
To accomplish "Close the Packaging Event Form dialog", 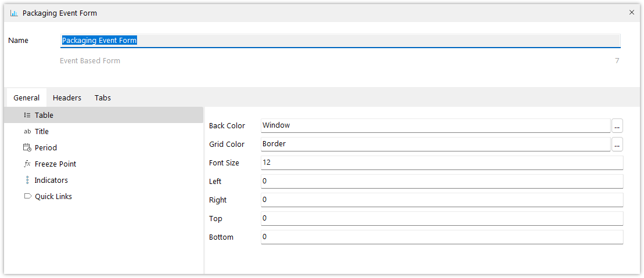I will (632, 13).
